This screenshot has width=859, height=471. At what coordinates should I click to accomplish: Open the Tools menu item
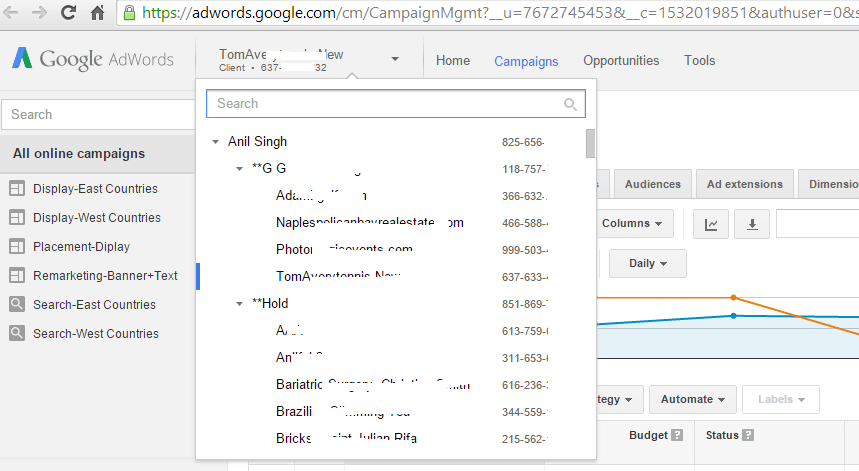point(700,60)
